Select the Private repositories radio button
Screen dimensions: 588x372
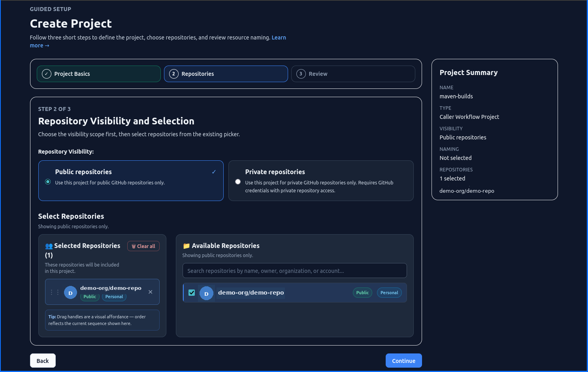click(238, 182)
